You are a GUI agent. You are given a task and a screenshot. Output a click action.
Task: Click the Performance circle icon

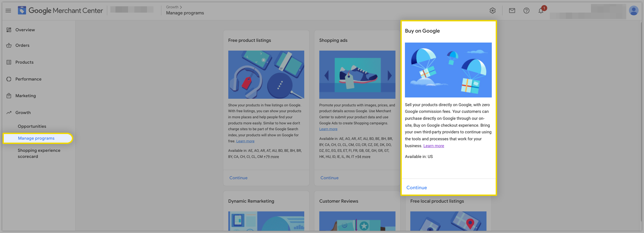9,79
